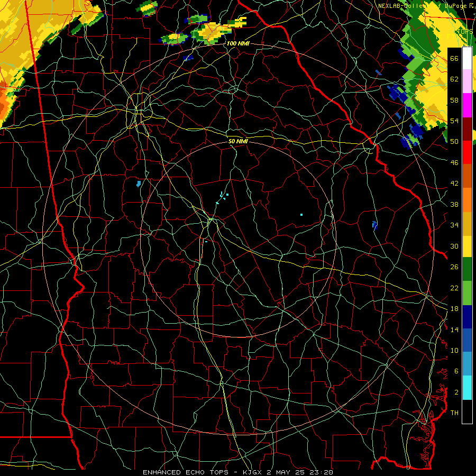Click the legend value 62
This screenshot has width=476, height=476.
(454, 79)
